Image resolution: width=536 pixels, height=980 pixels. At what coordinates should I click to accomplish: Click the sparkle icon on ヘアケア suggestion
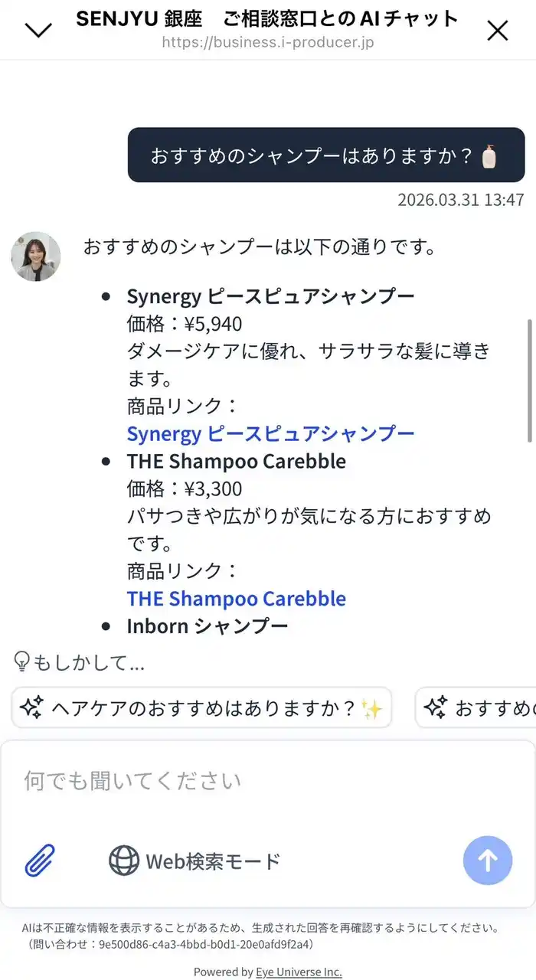pos(31,708)
